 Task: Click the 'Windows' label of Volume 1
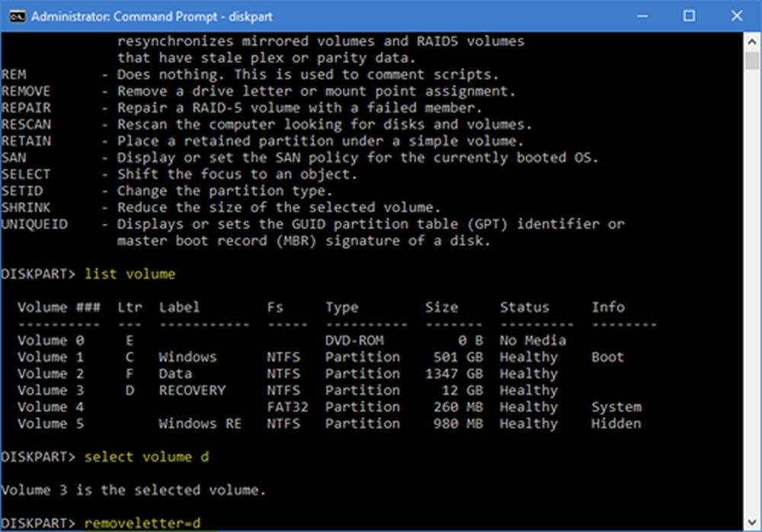point(187,357)
